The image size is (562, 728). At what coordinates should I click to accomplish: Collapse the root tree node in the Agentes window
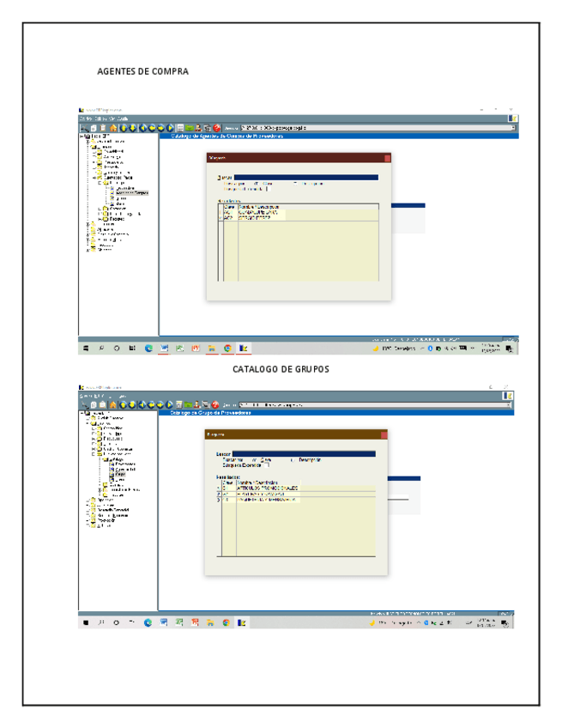click(x=82, y=136)
